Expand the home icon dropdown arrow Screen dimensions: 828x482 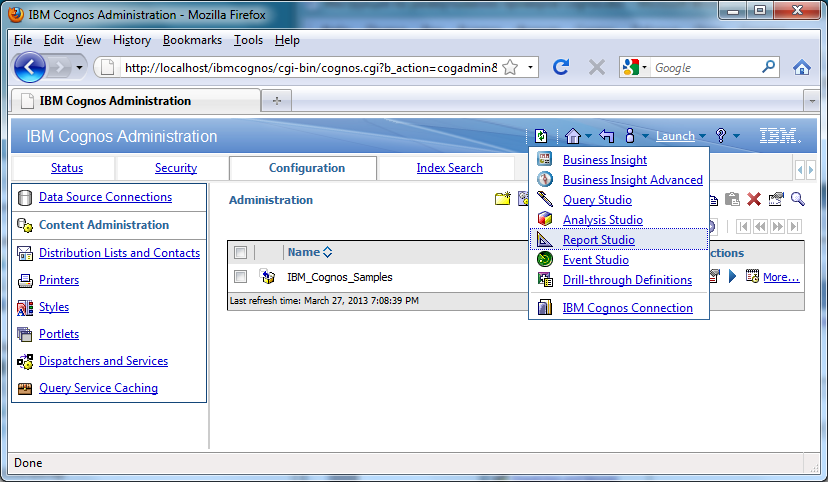(588, 136)
